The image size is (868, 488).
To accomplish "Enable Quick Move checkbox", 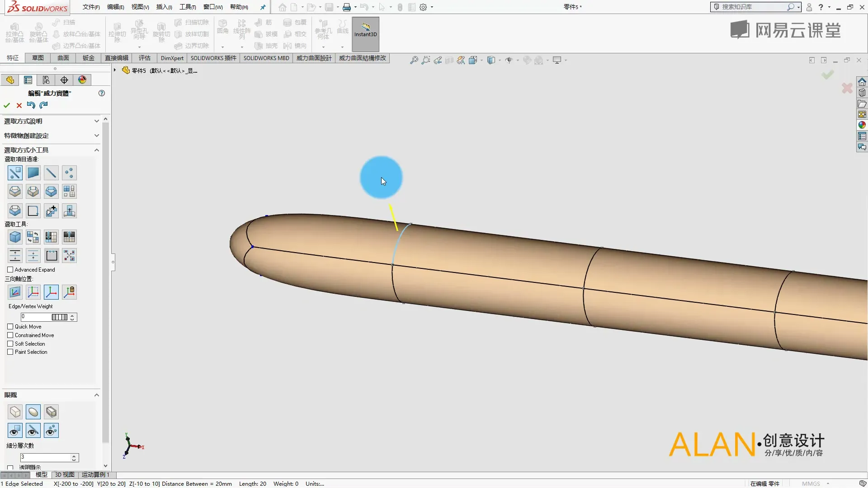I will [x=10, y=327].
